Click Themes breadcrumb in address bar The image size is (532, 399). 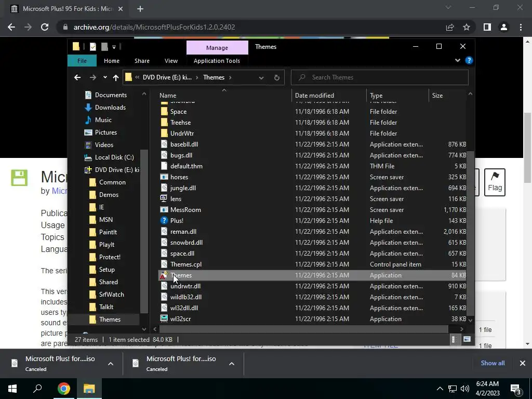[x=214, y=78]
